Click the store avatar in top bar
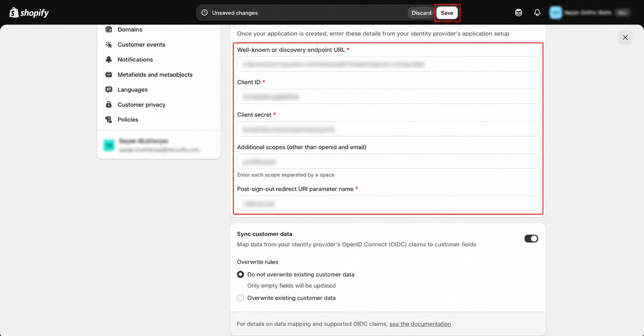Screen dimensions: 644x336 click(x=556, y=13)
